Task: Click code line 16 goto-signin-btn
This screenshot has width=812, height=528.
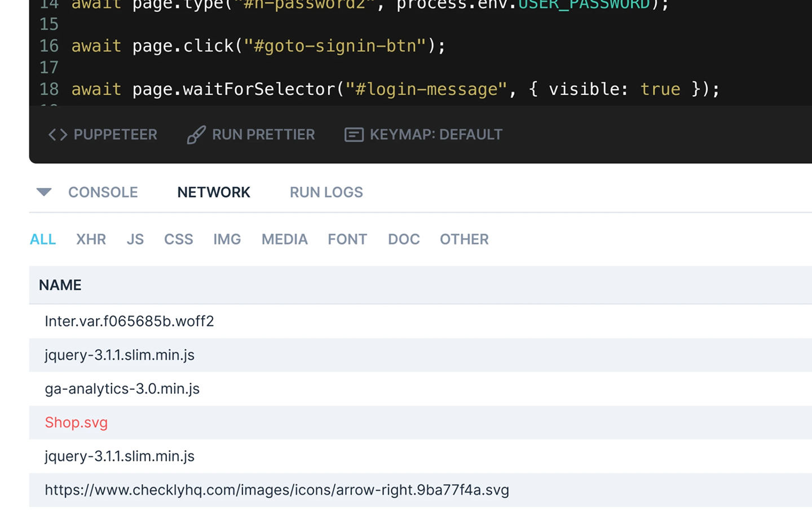Action: coord(258,46)
